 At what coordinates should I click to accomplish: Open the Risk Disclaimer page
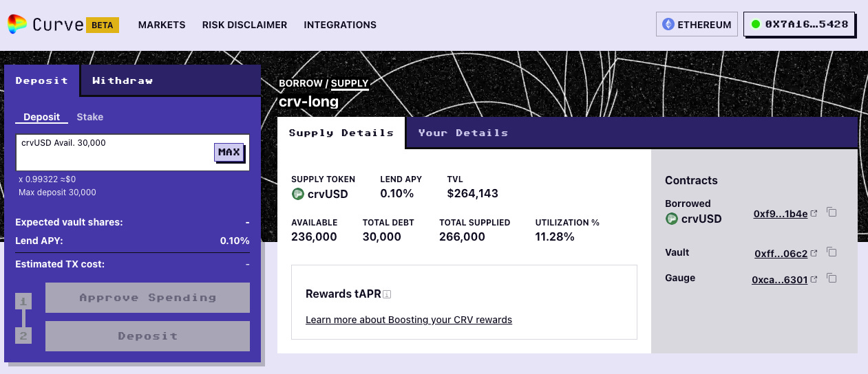(x=244, y=25)
